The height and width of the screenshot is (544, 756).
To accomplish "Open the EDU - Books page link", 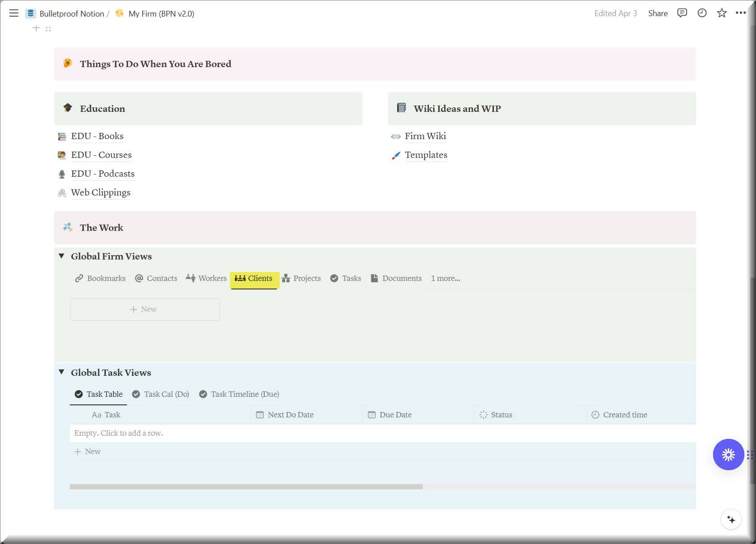I will (x=97, y=136).
